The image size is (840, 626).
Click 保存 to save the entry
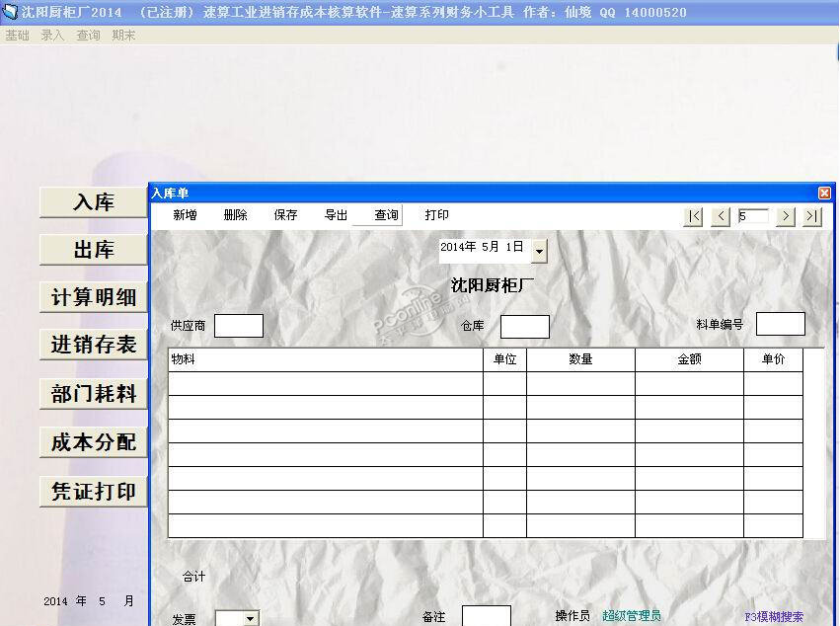285,215
